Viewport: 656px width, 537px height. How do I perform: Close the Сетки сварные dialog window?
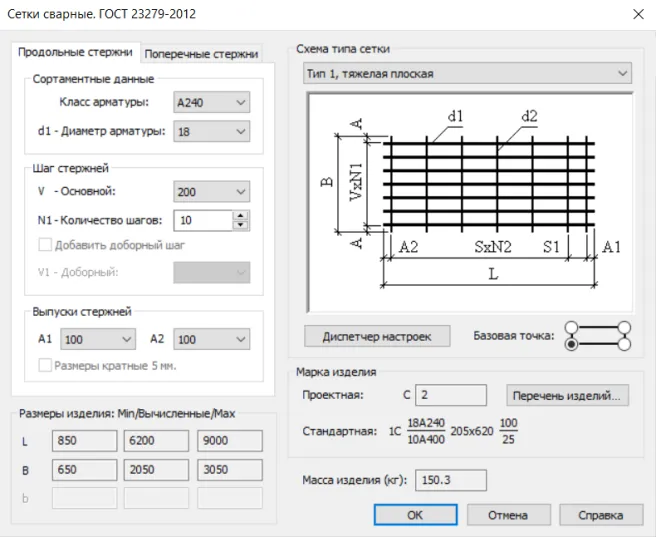coord(637,14)
